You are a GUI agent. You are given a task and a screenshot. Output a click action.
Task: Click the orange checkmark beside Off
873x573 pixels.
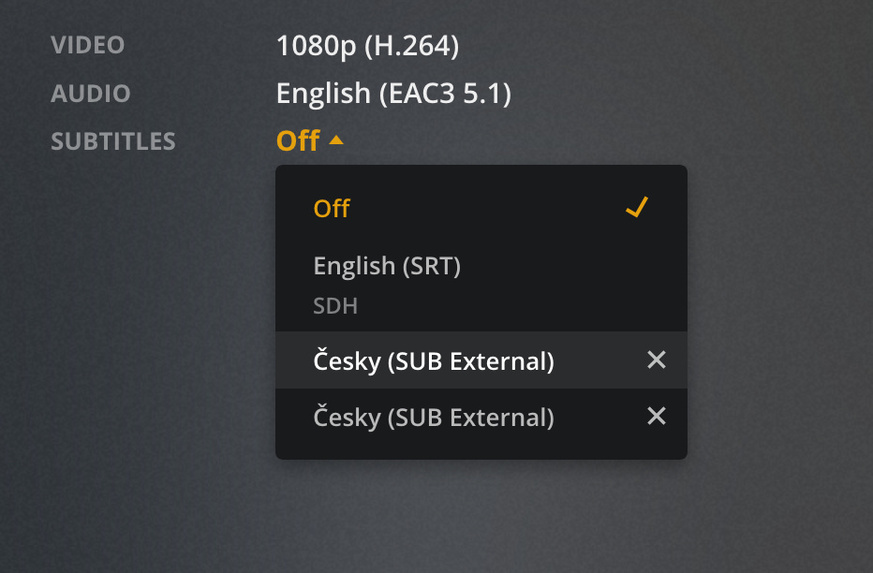(x=636, y=207)
